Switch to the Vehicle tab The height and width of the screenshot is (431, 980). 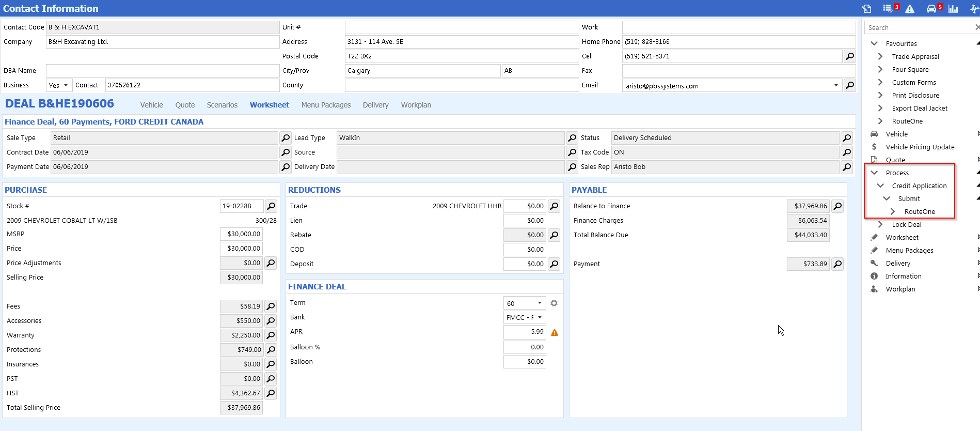pos(151,105)
